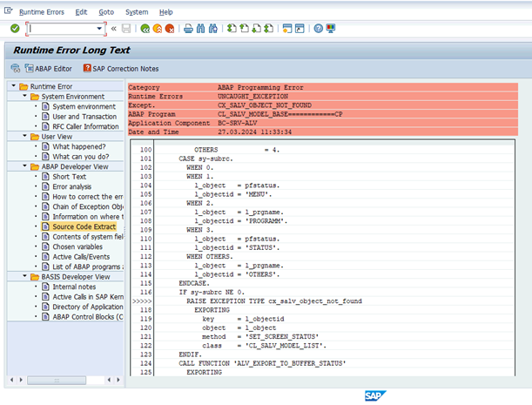Collapse the BASIS Developer View folder
Image resolution: width=532 pixels, height=405 pixels.
pyautogui.click(x=24, y=276)
